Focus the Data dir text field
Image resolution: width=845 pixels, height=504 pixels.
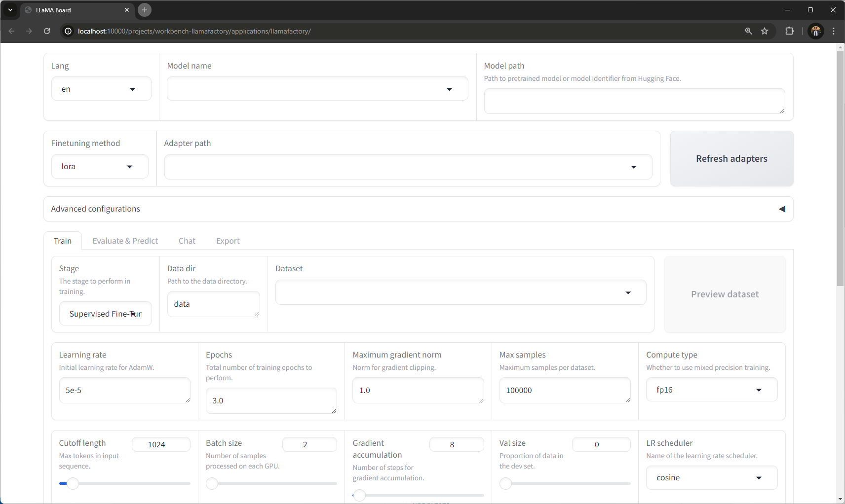pyautogui.click(x=214, y=304)
